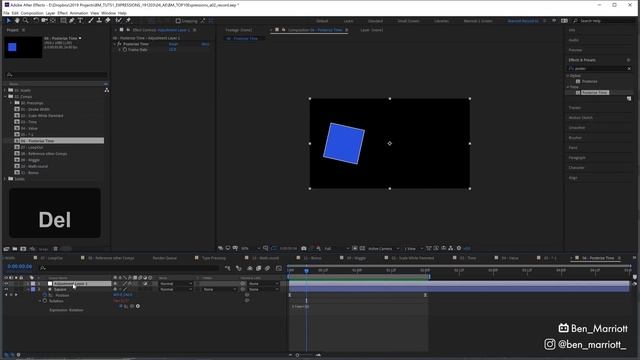Open the Animation menu

point(79,13)
